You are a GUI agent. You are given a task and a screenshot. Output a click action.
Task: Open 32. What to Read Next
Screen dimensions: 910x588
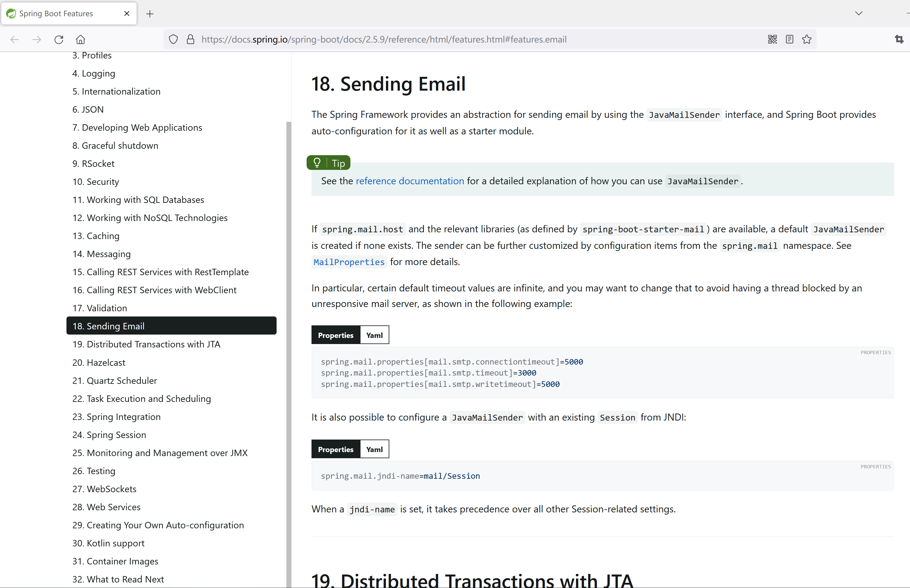[x=118, y=579]
